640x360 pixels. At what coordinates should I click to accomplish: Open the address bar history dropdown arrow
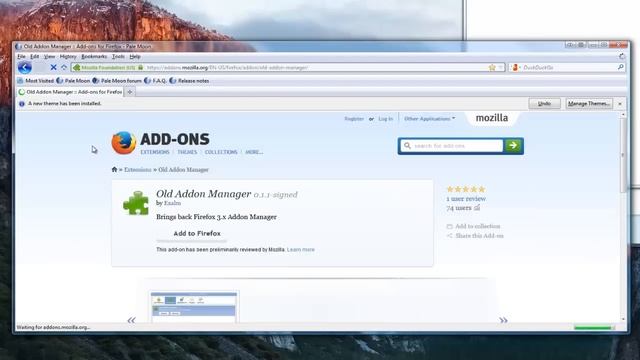[500, 67]
